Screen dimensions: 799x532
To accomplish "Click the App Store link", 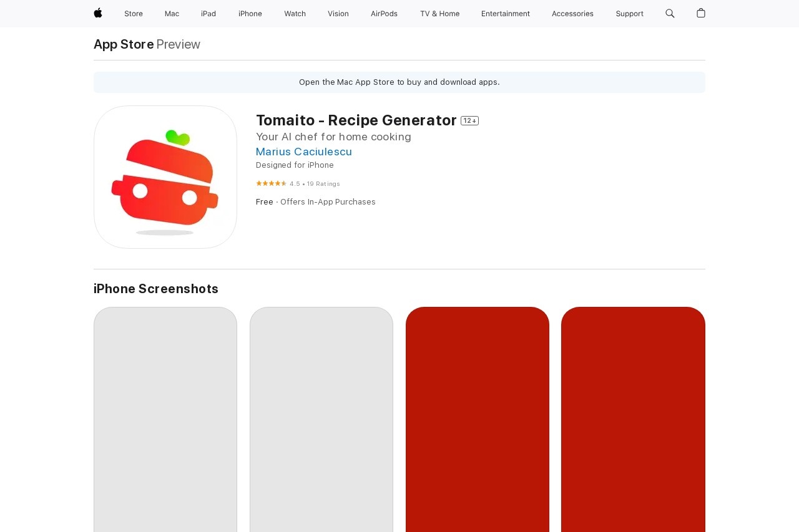I will pyautogui.click(x=124, y=44).
